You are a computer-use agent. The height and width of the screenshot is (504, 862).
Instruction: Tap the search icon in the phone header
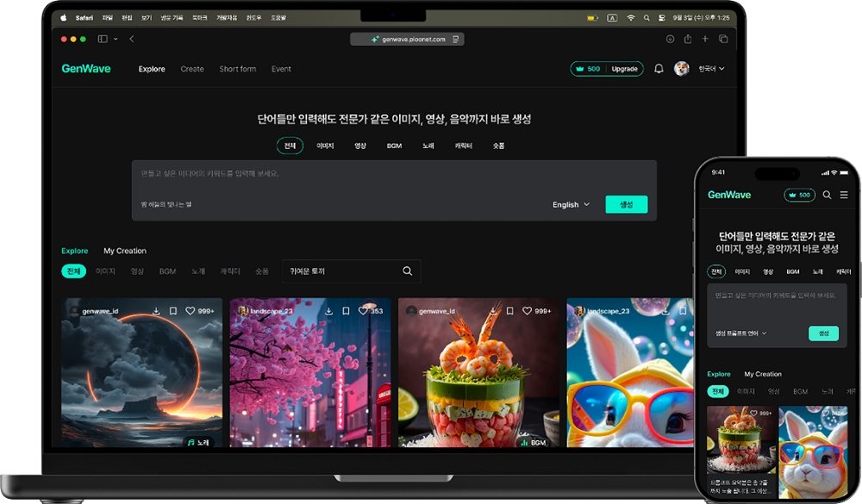[827, 195]
